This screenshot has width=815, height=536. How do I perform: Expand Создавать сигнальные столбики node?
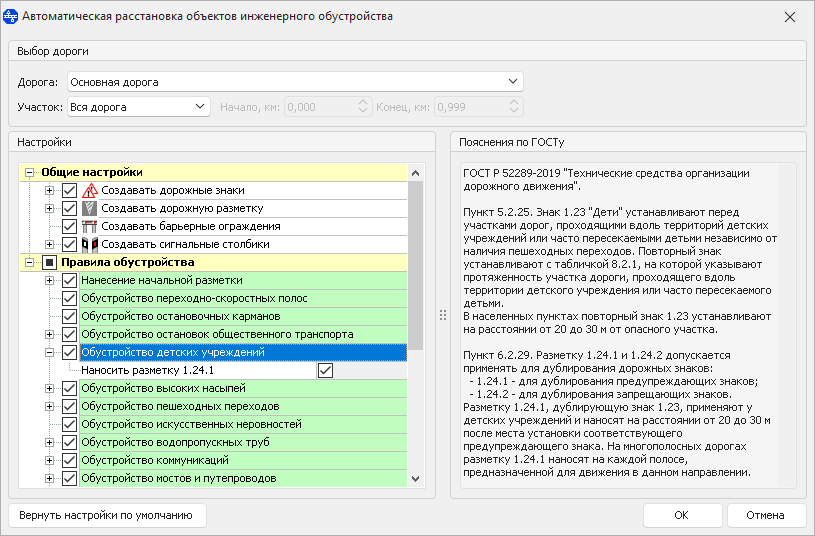point(49,244)
